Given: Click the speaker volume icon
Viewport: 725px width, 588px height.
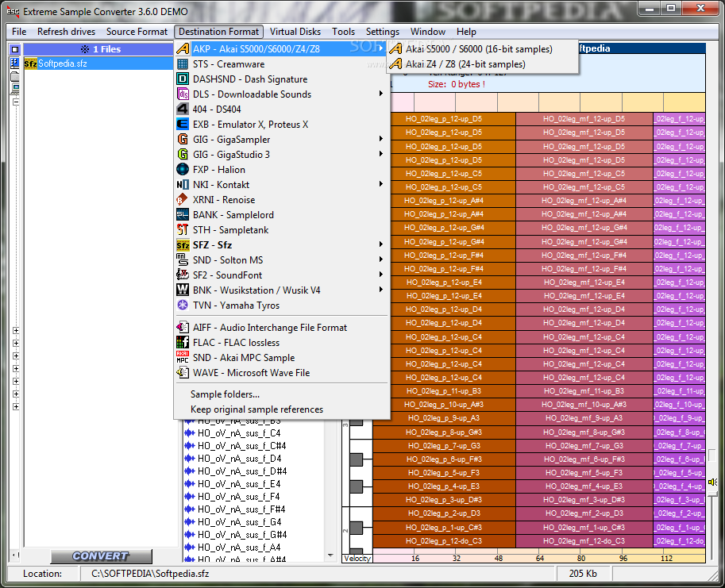Looking at the screenshot, I should point(712,482).
